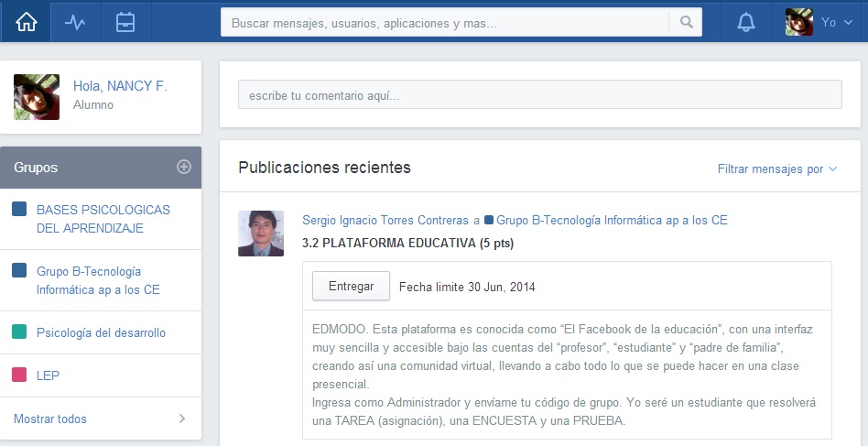Click Publicaciones recientes heading
The image size is (868, 446).
coord(324,167)
